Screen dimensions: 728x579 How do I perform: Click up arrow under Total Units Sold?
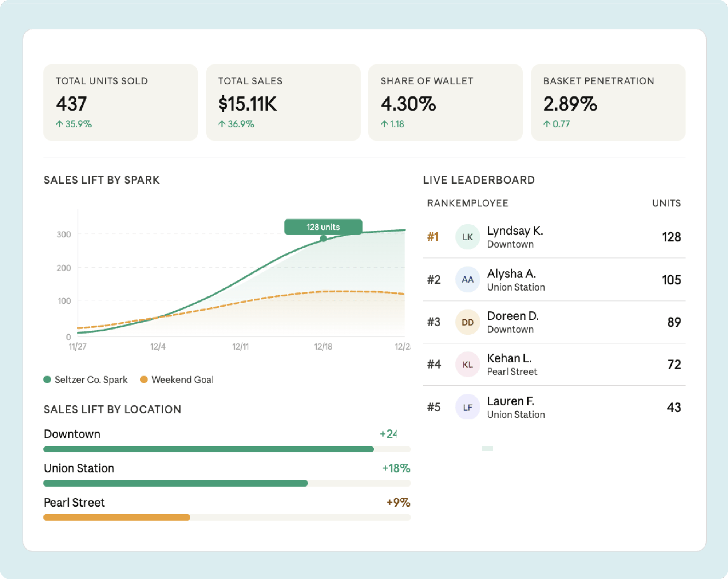point(60,124)
